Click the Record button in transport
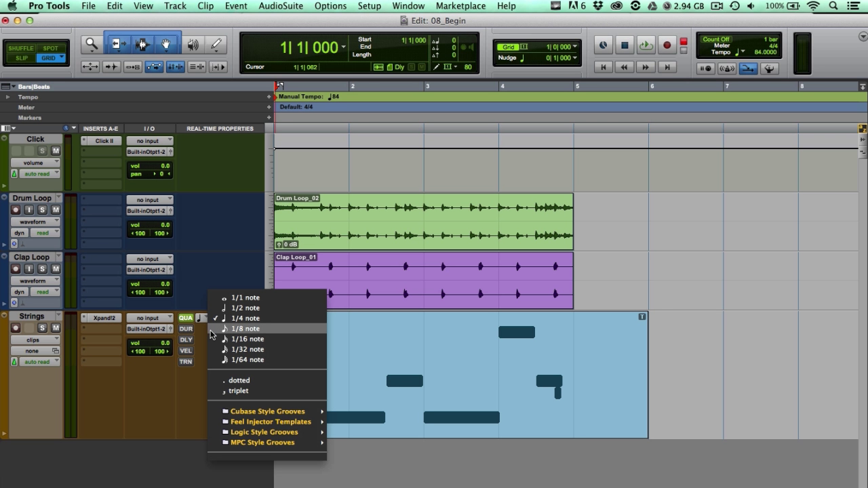Image resolution: width=868 pixels, height=488 pixels. [x=667, y=45]
